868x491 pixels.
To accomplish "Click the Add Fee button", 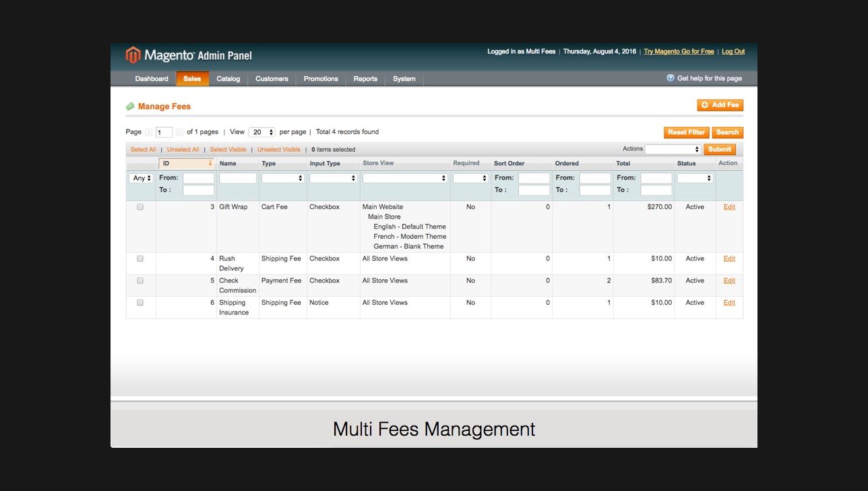I will click(720, 105).
